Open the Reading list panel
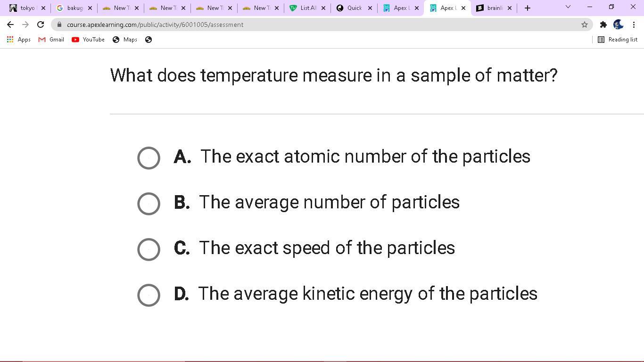This screenshot has height=362, width=644. pyautogui.click(x=618, y=40)
